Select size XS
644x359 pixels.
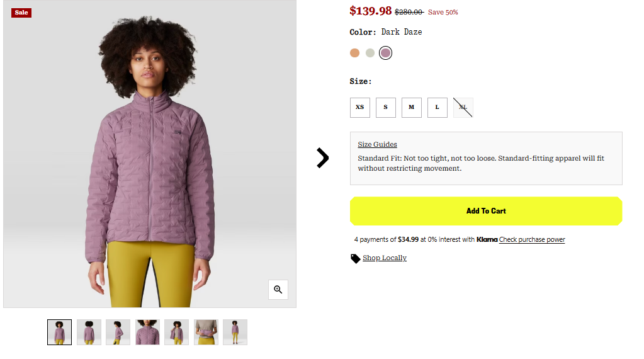[x=360, y=108]
